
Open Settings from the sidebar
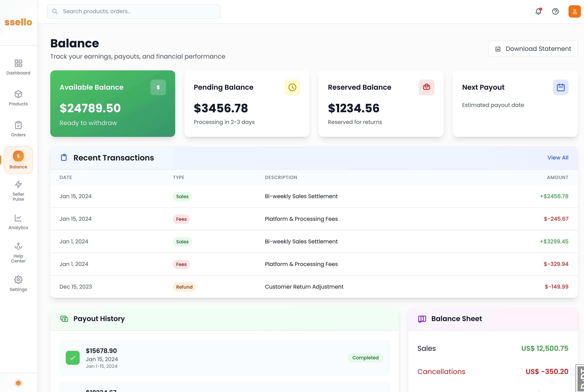pyautogui.click(x=18, y=284)
